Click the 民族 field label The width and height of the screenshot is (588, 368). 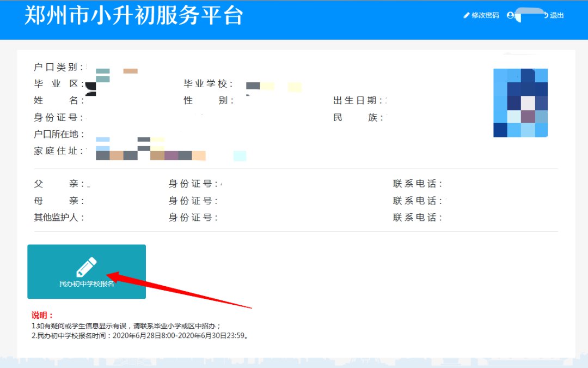click(x=358, y=118)
